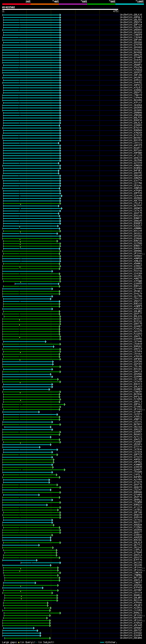Click hit label UniRef100_Q677C2
This screenshot has width=146, height=644.
pos(131,545)
